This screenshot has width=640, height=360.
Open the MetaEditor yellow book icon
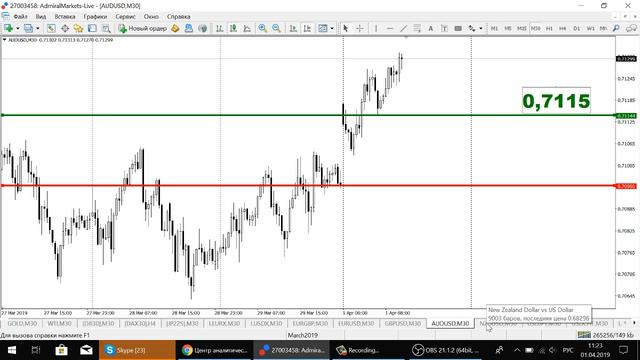pyautogui.click(x=175, y=28)
